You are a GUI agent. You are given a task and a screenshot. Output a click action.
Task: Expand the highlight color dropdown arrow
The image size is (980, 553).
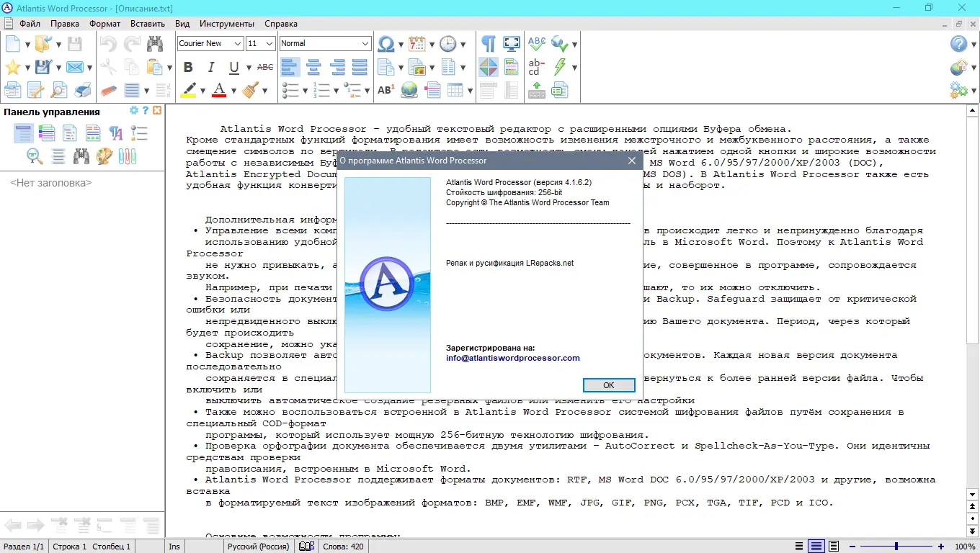click(x=202, y=91)
